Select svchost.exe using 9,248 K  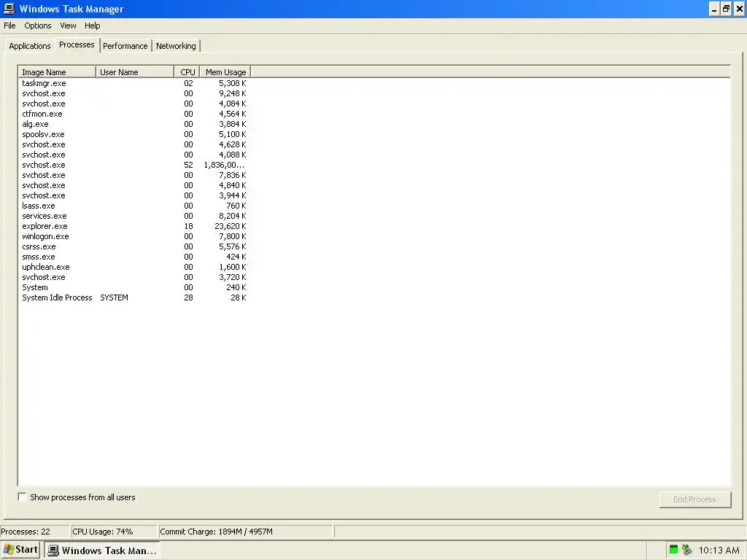click(x=134, y=93)
